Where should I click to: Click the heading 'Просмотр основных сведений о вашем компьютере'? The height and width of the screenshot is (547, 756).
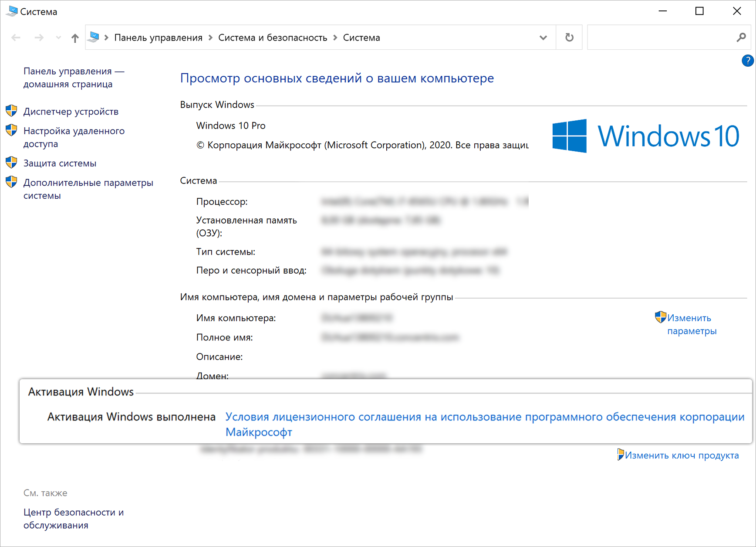coord(337,78)
